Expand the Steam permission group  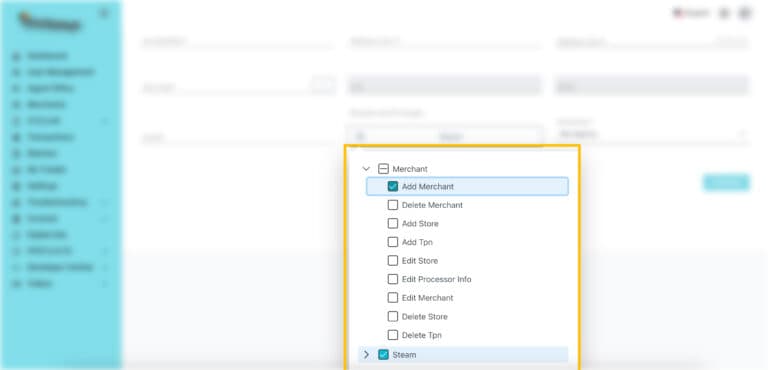pos(366,354)
